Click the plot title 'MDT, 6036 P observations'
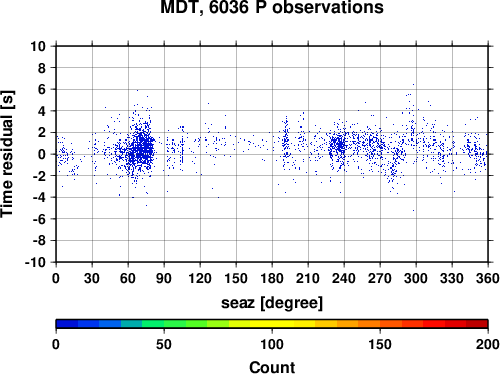The width and height of the screenshot is (500, 374). coord(272,7)
